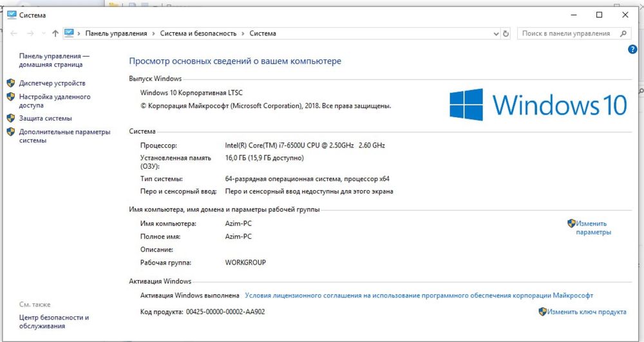Open 'Защита системы' link
Image resolution: width=644 pixels, height=342 pixels.
tap(46, 119)
